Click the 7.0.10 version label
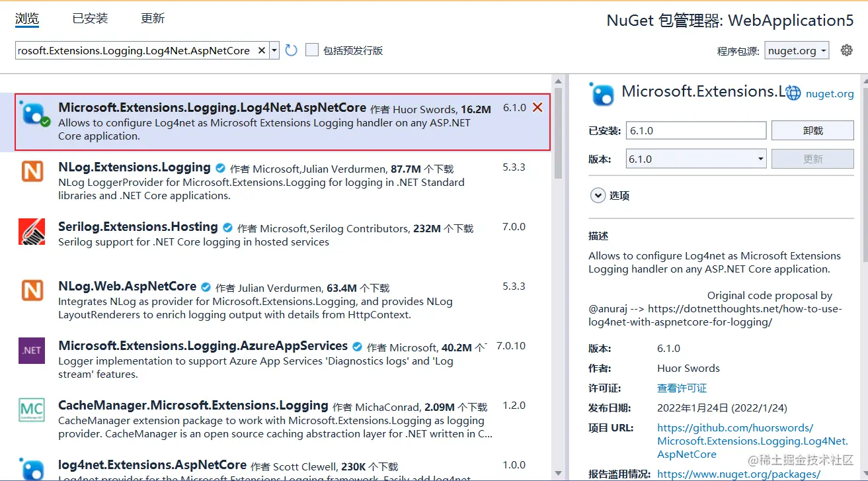 click(x=511, y=346)
